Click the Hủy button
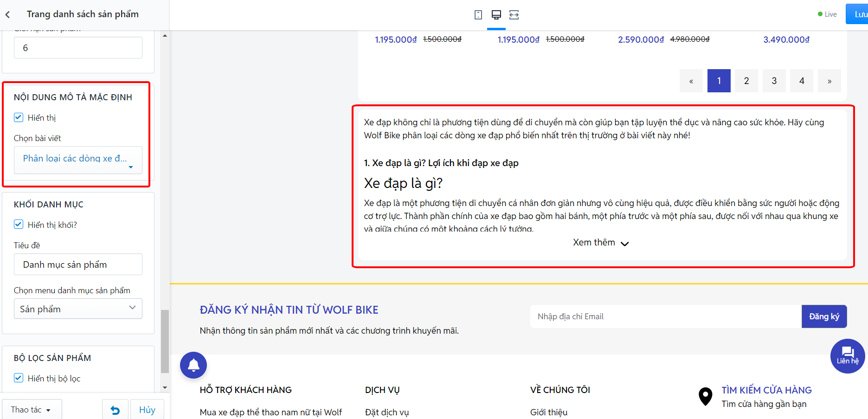This screenshot has height=419, width=868. pos(147,410)
